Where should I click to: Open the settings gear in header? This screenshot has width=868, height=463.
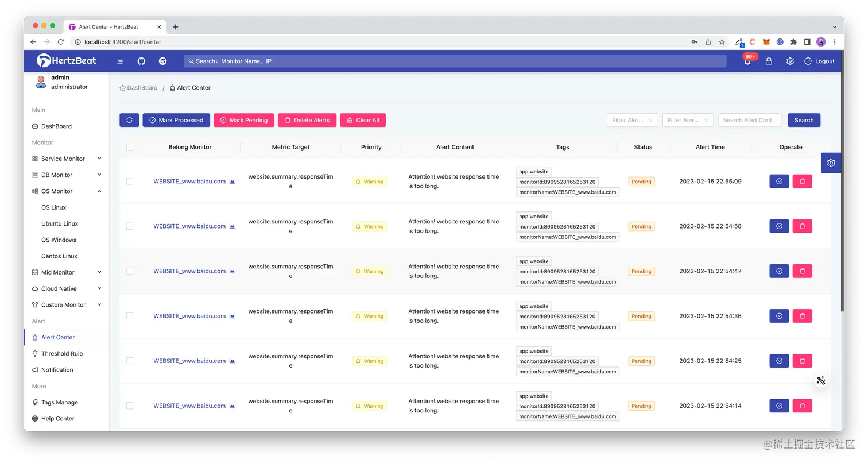coord(790,61)
